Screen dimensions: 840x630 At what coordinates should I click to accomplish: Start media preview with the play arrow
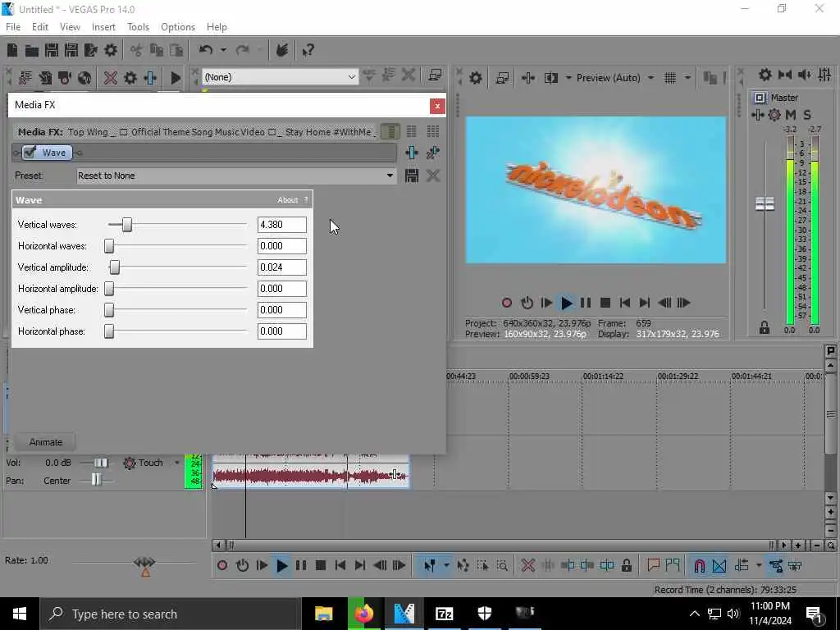click(176, 78)
